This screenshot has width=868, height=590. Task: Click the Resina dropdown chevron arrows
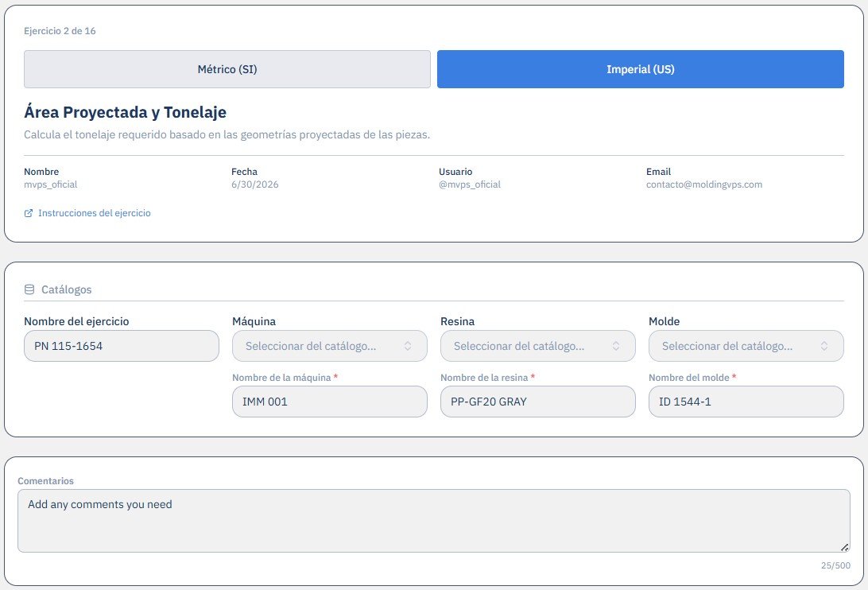615,346
